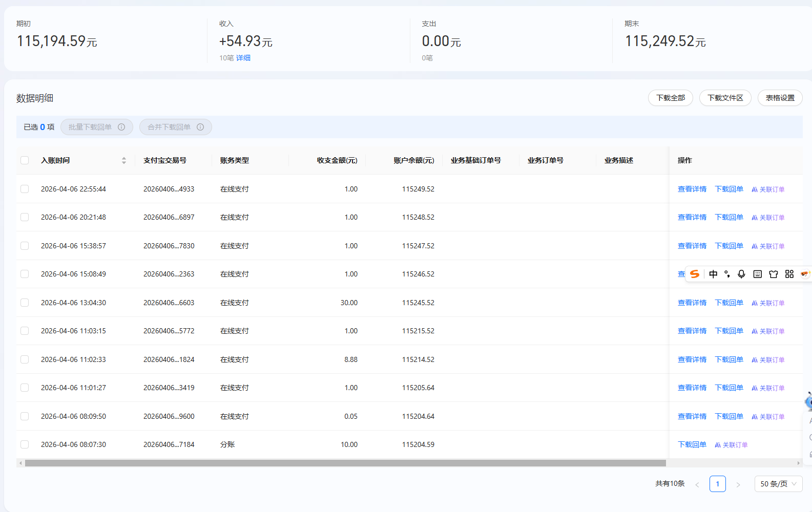
Task: Open 详细 link under income total
Action: (x=243, y=58)
